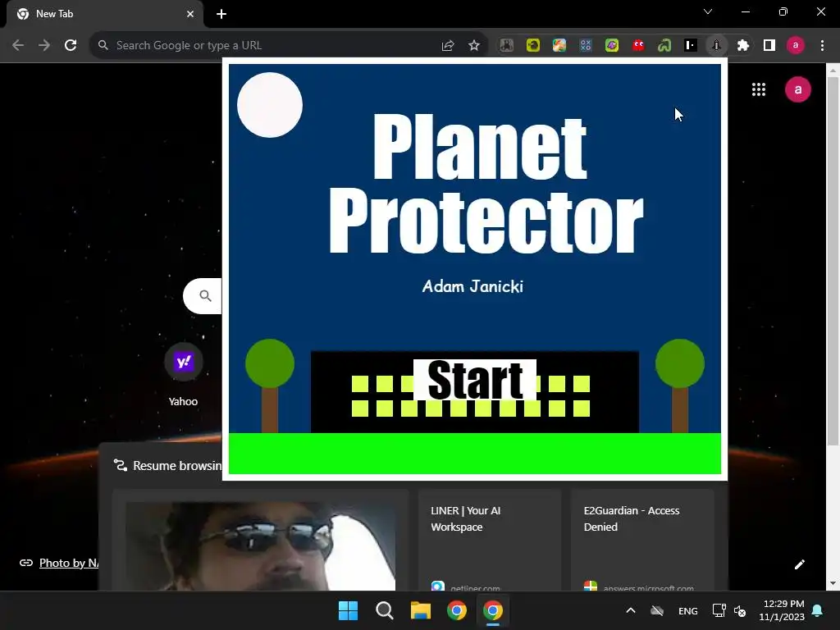Open the tic-tac-toe X and O extension
840x630 pixels.
586,46
